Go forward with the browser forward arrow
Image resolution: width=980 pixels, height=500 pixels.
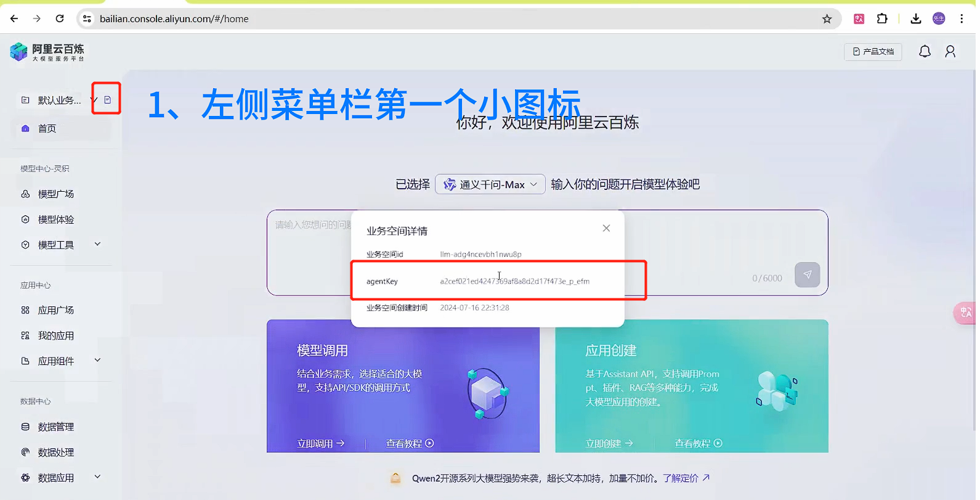(x=37, y=18)
